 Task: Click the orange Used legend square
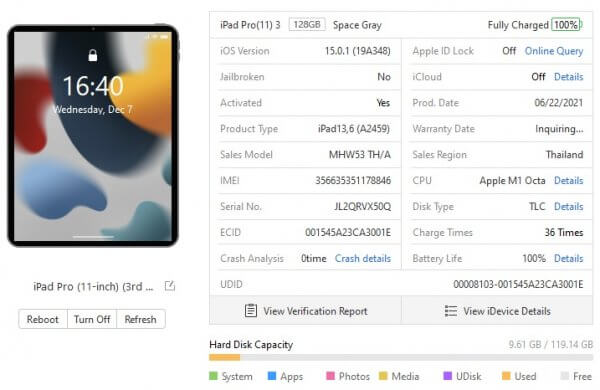pyautogui.click(x=506, y=375)
